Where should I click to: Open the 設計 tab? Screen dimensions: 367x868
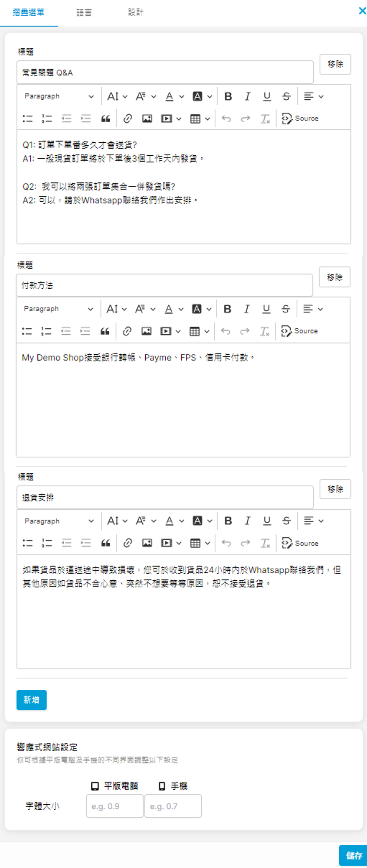coord(136,13)
